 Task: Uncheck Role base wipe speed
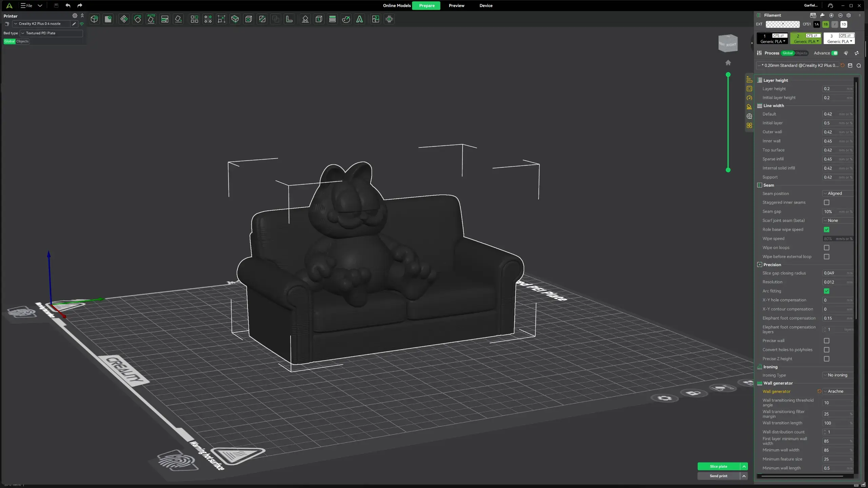click(x=827, y=229)
